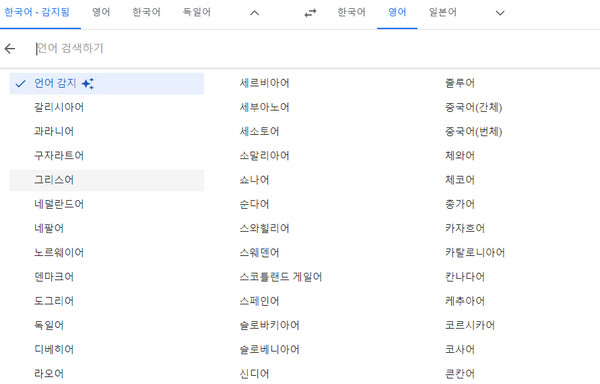This screenshot has width=600, height=384.
Task: Select 스와힐리어 in the list
Action: point(264,229)
